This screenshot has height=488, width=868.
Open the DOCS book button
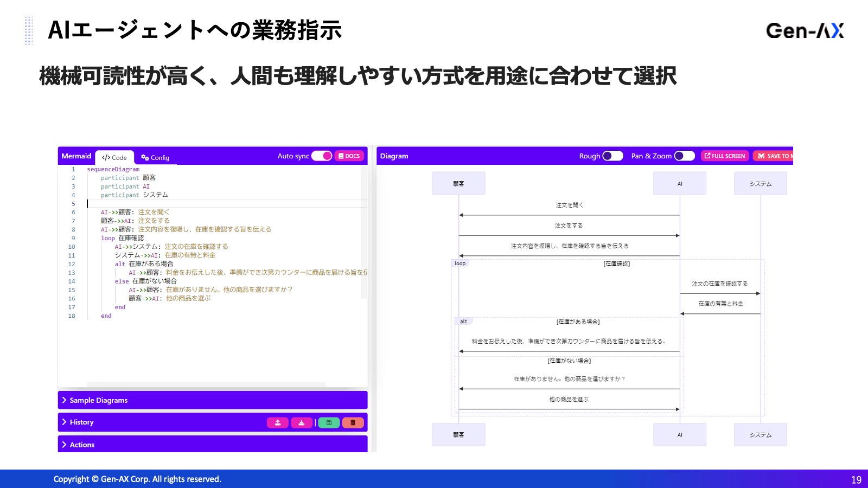(349, 156)
